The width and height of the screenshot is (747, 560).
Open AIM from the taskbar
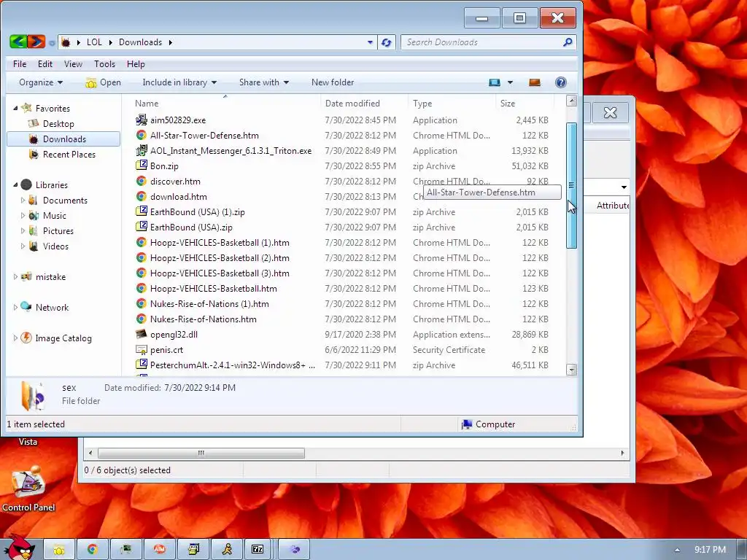[159, 550]
